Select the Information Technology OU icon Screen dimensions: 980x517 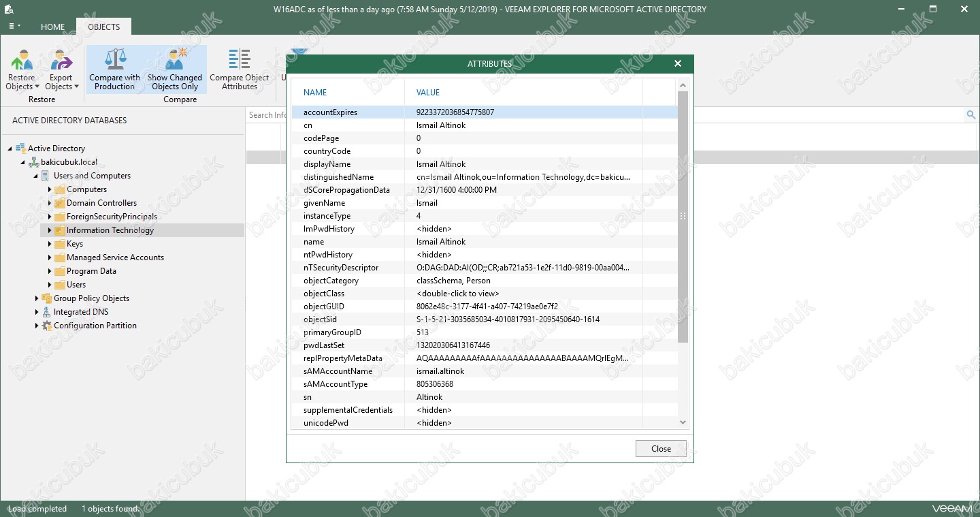pos(60,230)
